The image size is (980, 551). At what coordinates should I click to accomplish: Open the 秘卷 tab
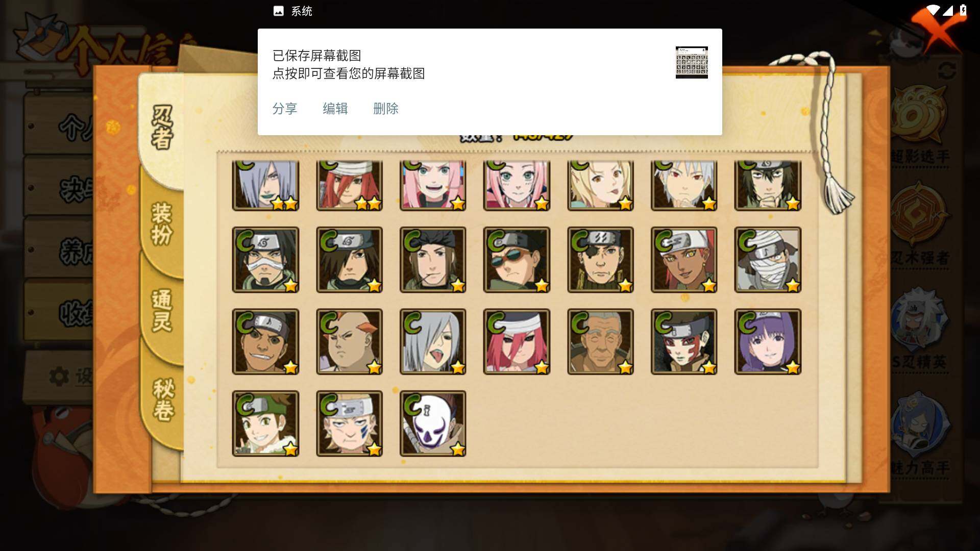(x=163, y=399)
